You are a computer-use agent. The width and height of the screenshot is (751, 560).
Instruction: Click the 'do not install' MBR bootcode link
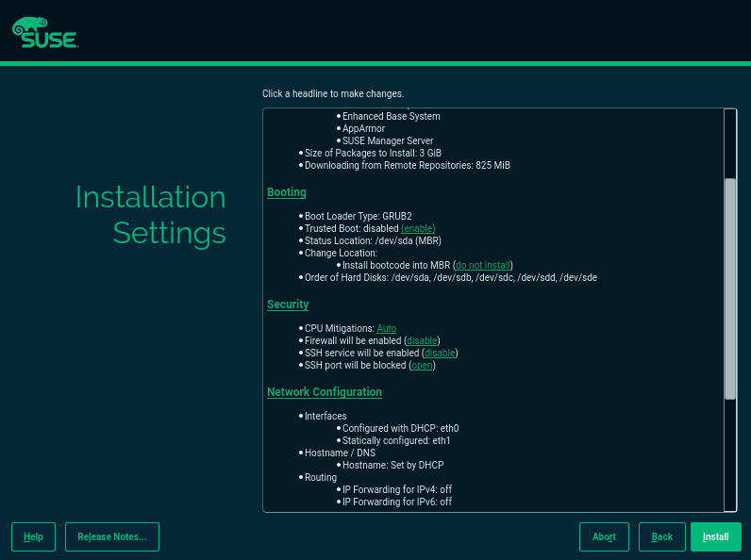pos(482,266)
